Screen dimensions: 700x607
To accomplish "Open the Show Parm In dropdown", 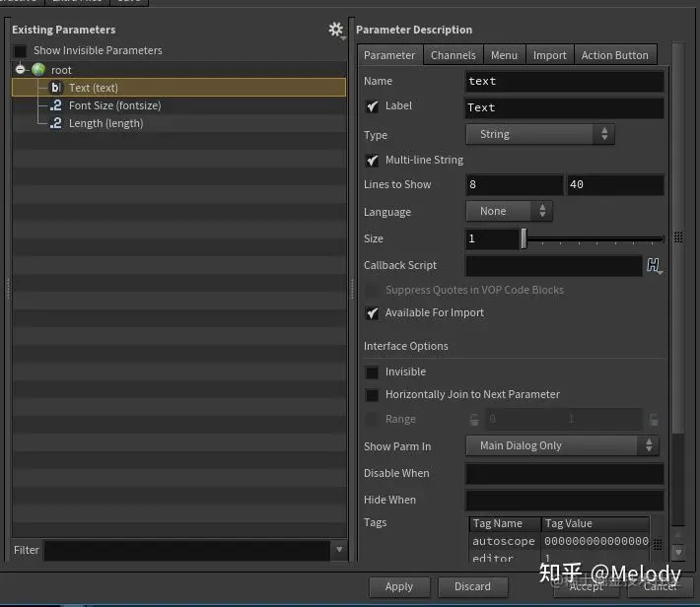I will (x=562, y=445).
